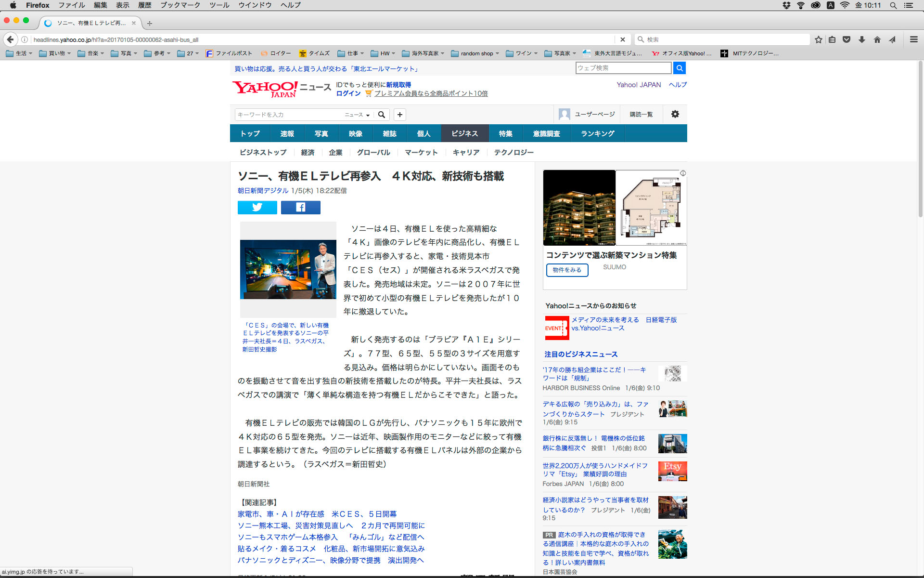Select the ランキング navigation tab
The height and width of the screenshot is (578, 924).
(x=597, y=133)
